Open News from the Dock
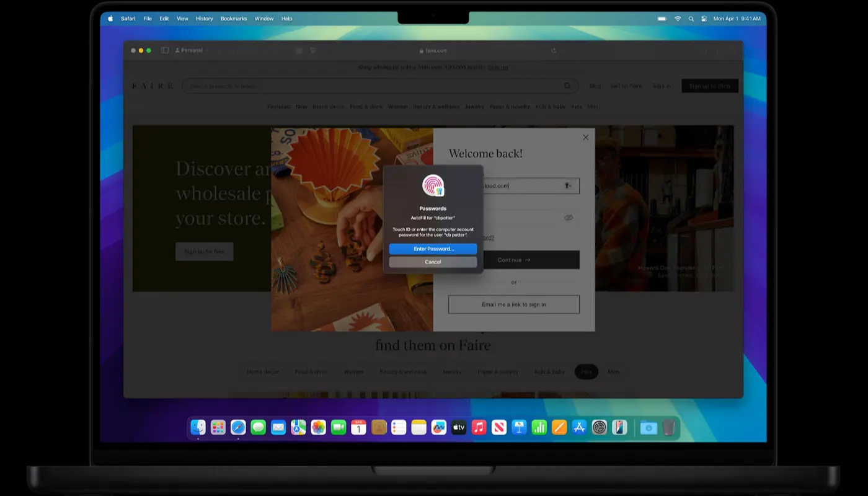 [499, 427]
